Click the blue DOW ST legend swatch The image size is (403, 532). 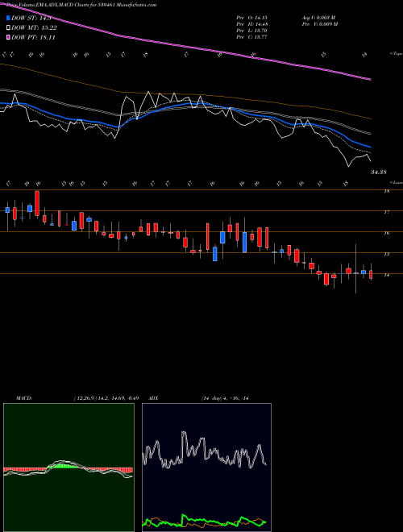point(8,18)
